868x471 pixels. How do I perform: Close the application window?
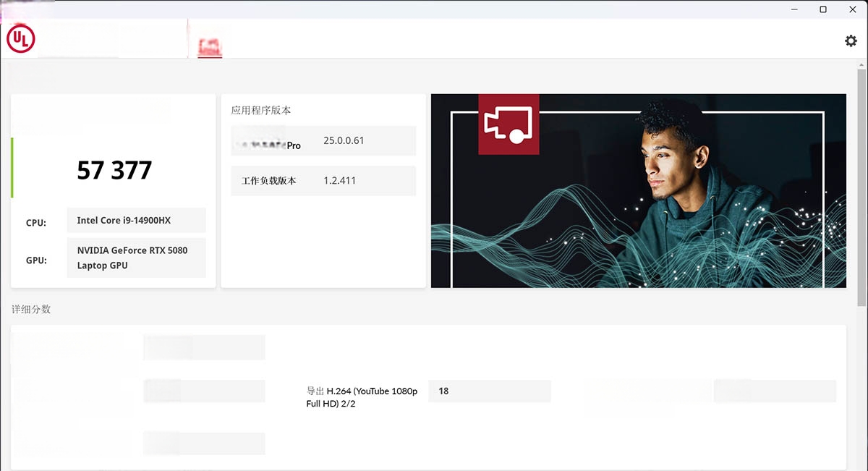(853, 9)
